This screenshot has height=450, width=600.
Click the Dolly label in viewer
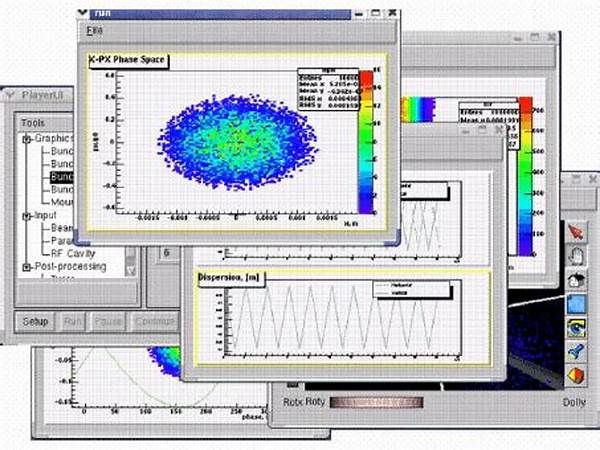(574, 403)
